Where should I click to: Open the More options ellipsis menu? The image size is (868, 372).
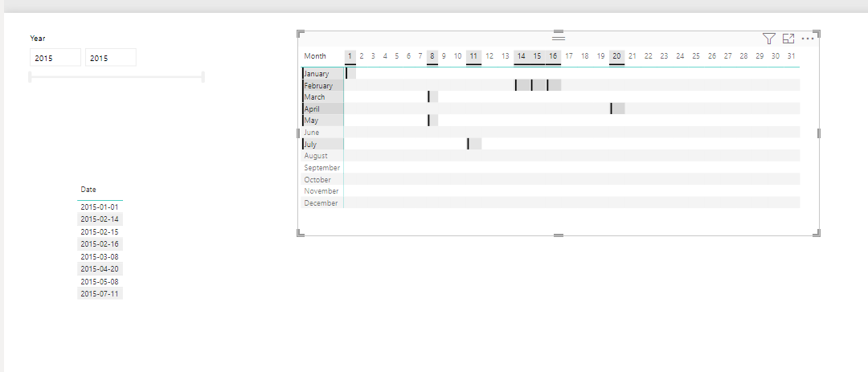point(808,39)
